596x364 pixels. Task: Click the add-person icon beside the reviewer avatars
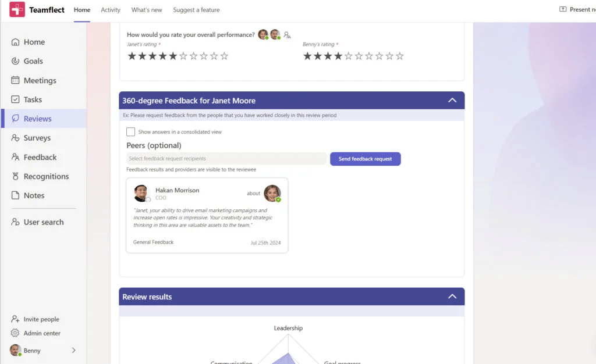coord(287,35)
